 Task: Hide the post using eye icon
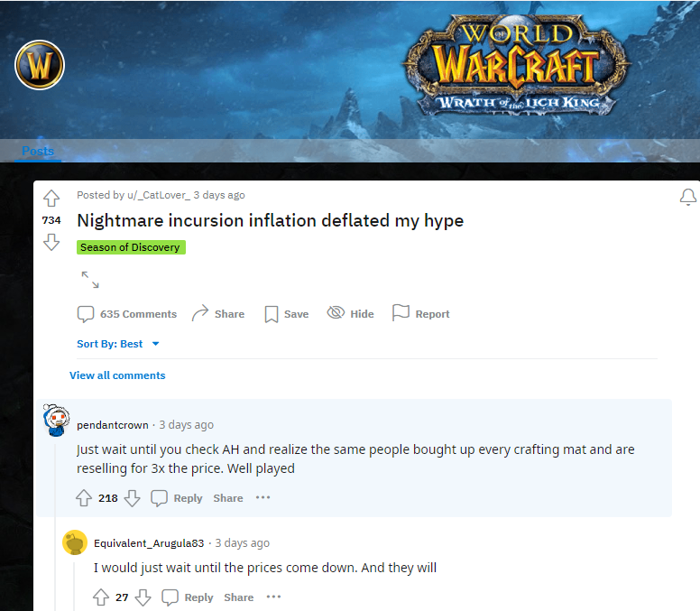(x=350, y=314)
